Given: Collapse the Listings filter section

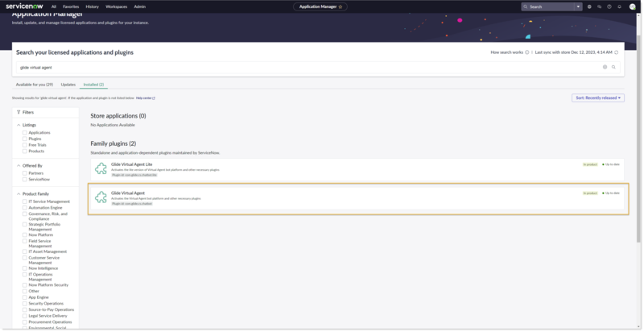Looking at the screenshot, I should coord(19,125).
